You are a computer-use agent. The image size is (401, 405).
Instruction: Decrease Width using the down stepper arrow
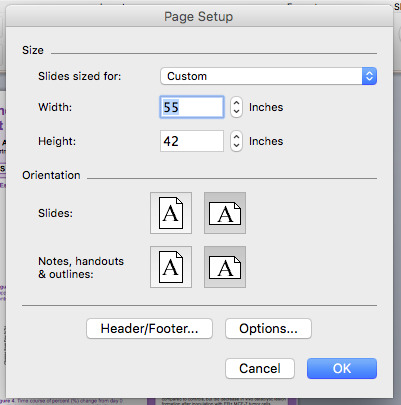pos(236,112)
